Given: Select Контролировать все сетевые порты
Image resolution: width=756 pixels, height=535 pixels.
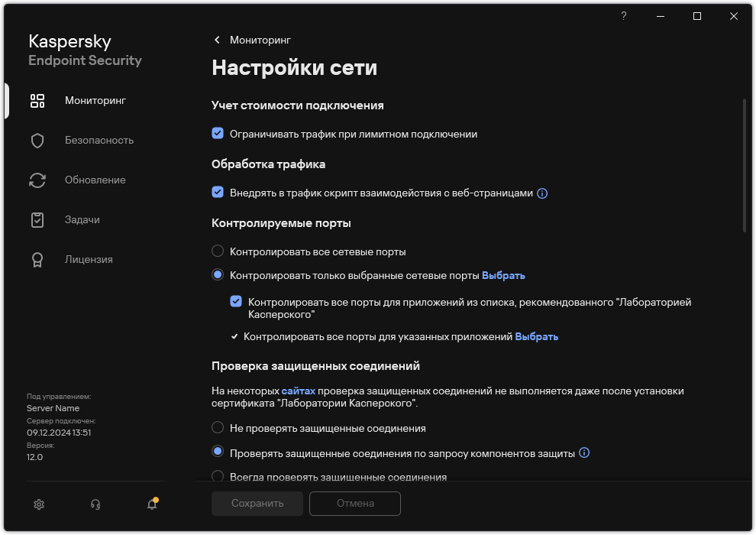Looking at the screenshot, I should click(218, 251).
